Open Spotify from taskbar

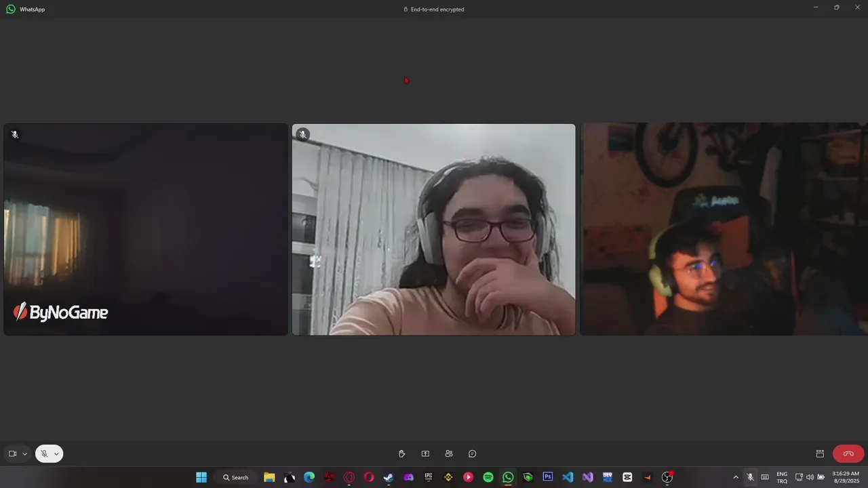(x=488, y=477)
